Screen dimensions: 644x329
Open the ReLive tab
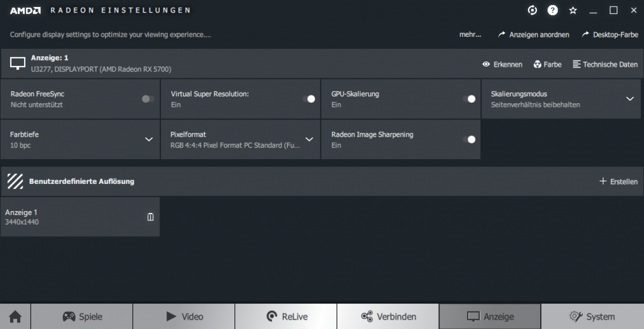tap(286, 316)
